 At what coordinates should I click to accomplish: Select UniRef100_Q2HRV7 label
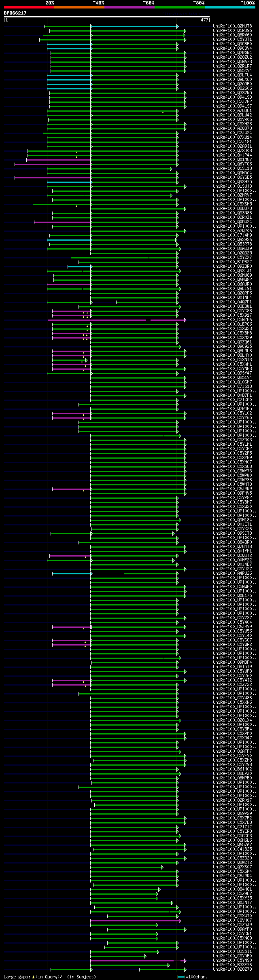[x=232, y=195]
